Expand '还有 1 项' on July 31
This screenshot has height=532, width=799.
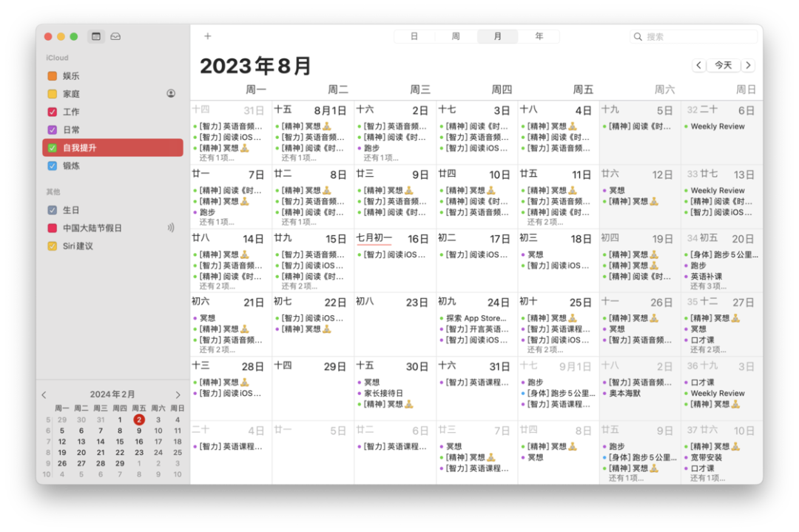click(217, 158)
